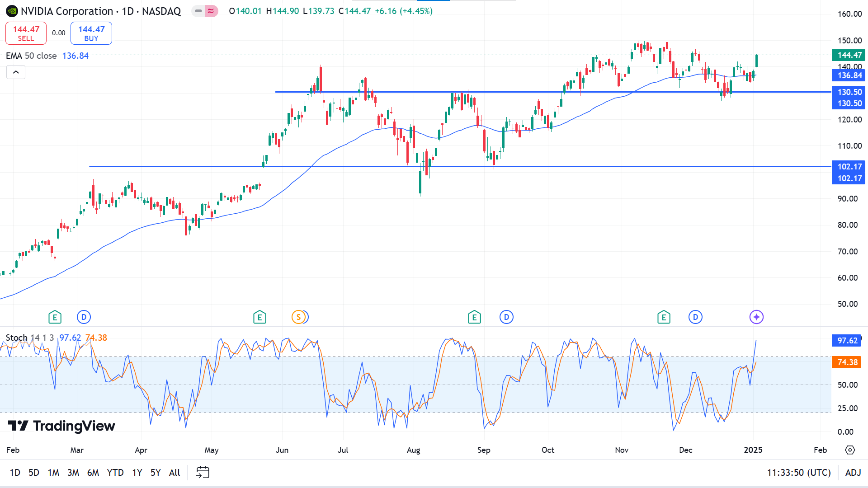Click the EMA value 136.84 in legend

point(75,56)
